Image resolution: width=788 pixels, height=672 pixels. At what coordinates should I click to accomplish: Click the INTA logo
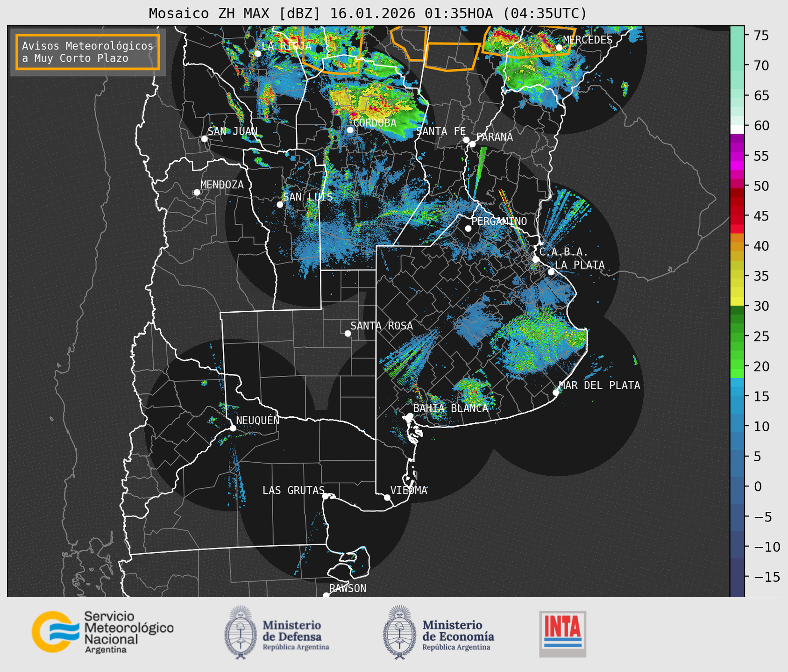tap(562, 634)
